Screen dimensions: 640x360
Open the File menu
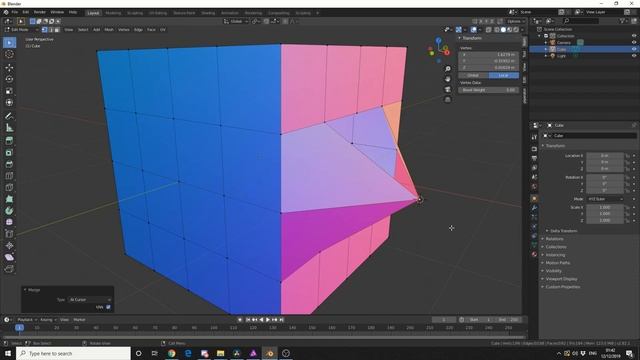15,12
